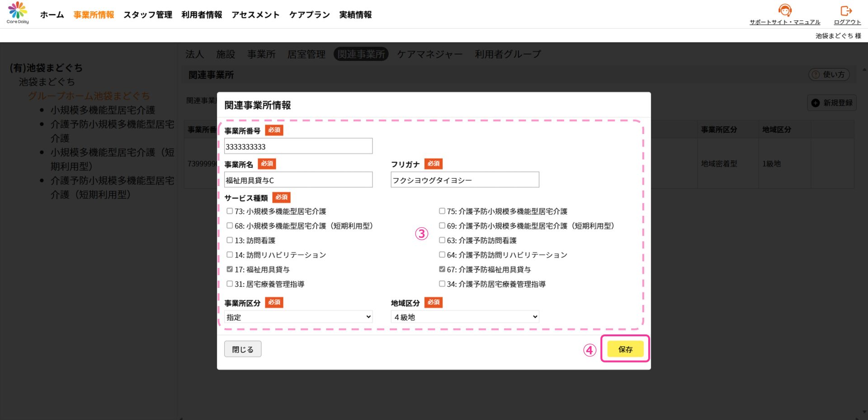The width and height of the screenshot is (868, 420).
Task: Tick 34: 介護予防居宅療養管理指導 option
Action: tap(442, 284)
